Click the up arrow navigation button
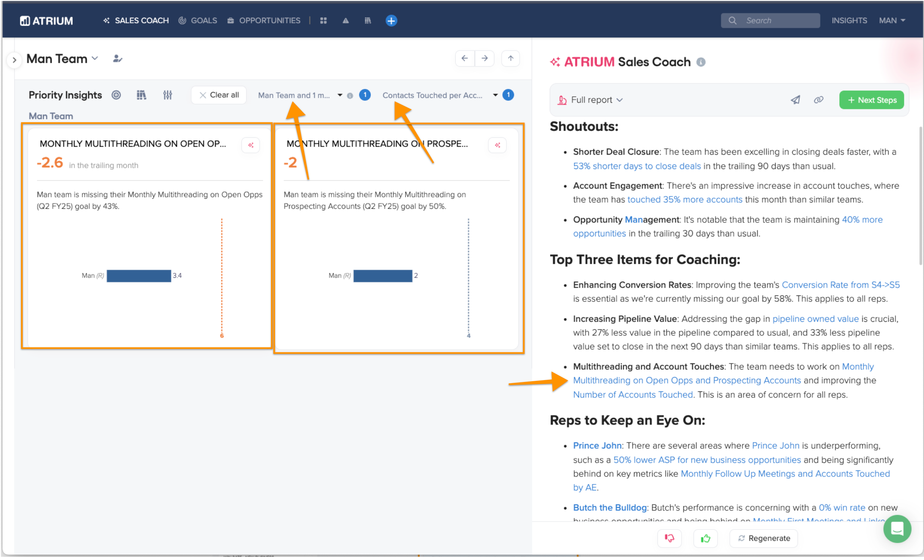 tap(510, 58)
